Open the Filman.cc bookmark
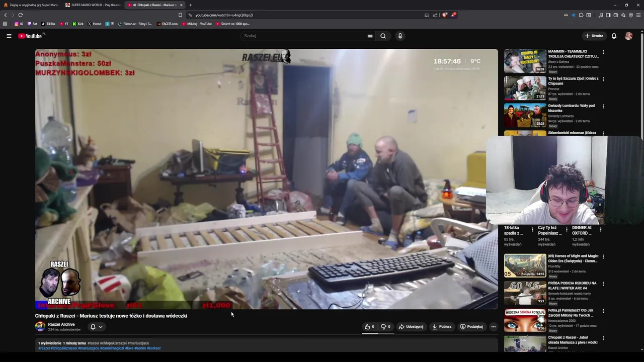Screen dimensions: 644x362 point(134,24)
